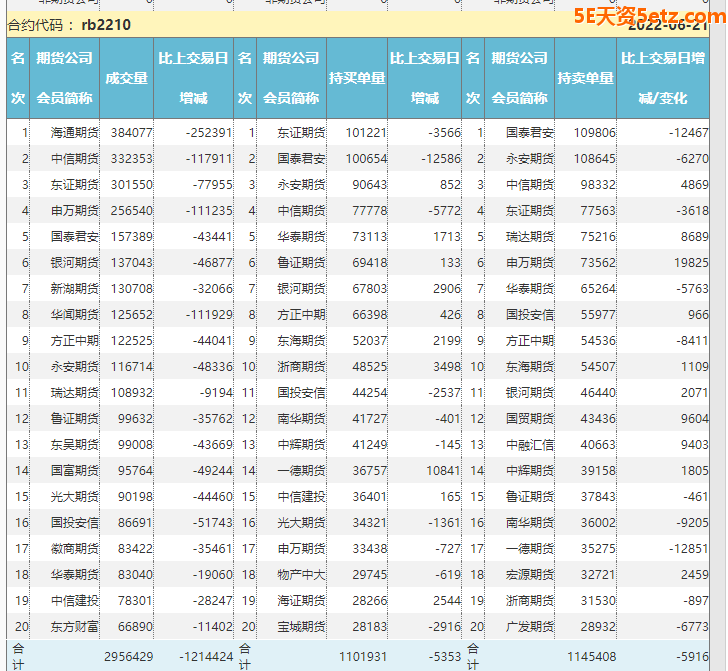Click 物产中大 in the long position ranking

tap(301, 575)
